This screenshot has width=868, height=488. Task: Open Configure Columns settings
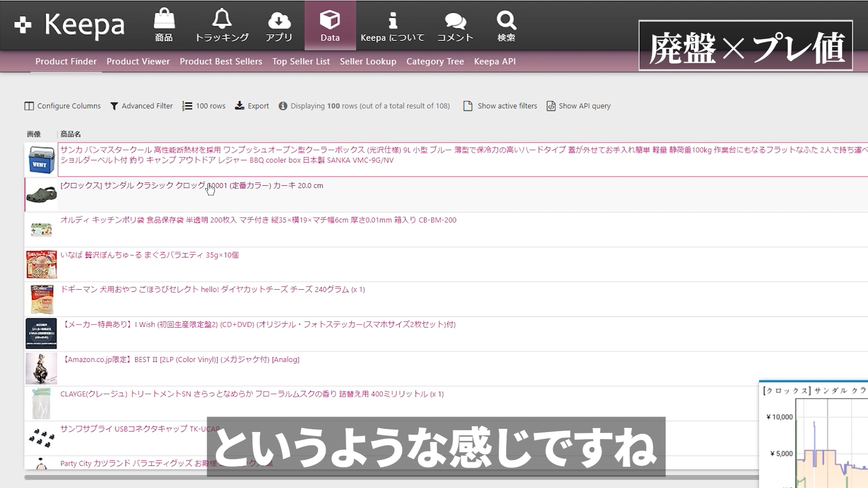click(x=62, y=106)
